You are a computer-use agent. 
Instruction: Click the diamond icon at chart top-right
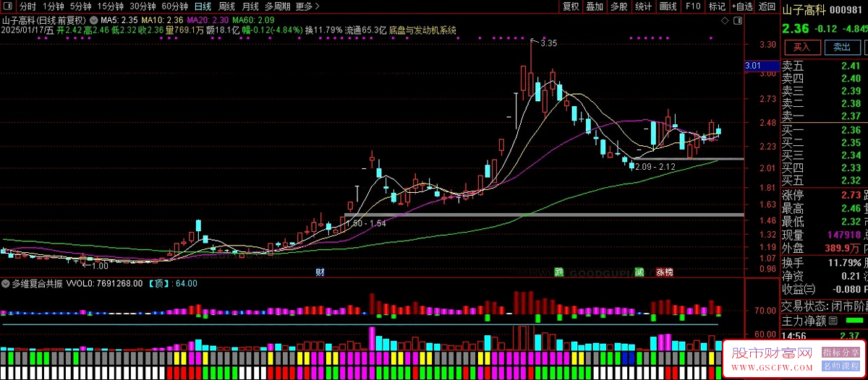[x=726, y=22]
